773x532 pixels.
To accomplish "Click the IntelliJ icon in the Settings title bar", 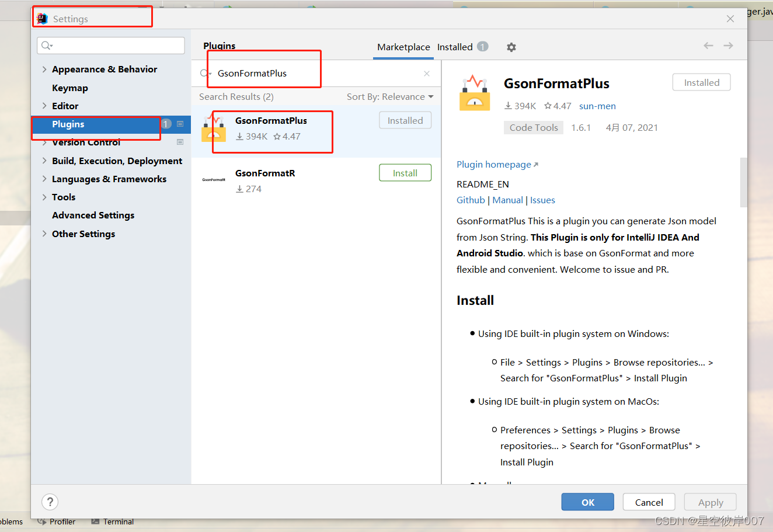I will coord(42,19).
